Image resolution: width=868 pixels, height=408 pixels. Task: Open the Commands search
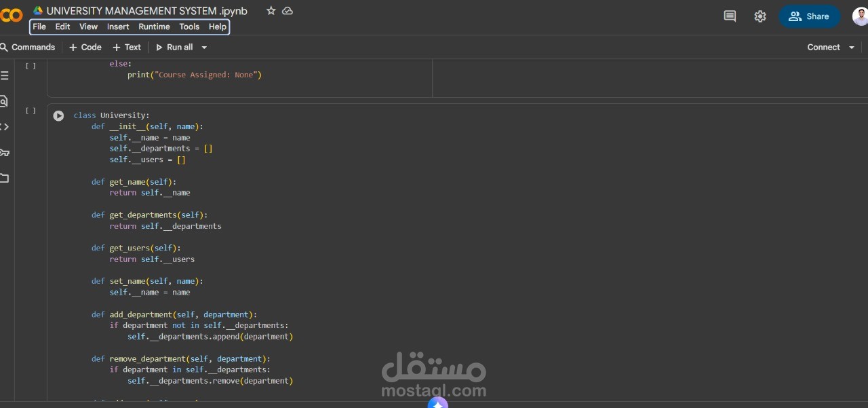click(28, 47)
